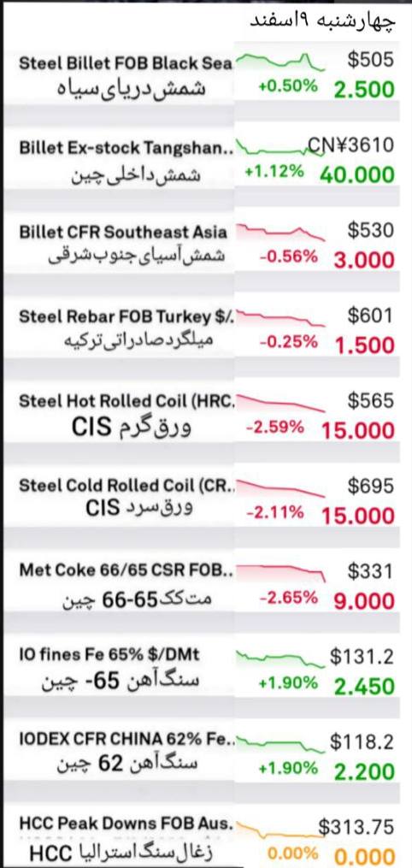412x868 pixels.
Task: Open the IO fines Fe 65% green sparkline
Action: tap(281, 658)
